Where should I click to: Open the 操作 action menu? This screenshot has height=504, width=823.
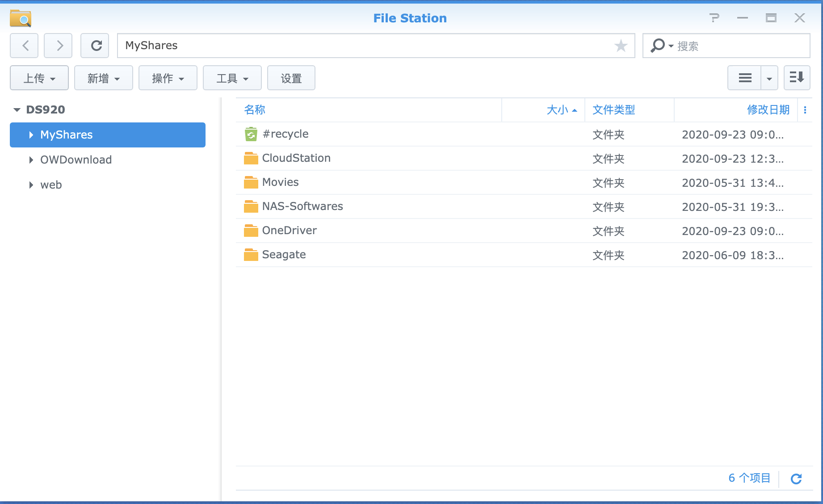(168, 78)
